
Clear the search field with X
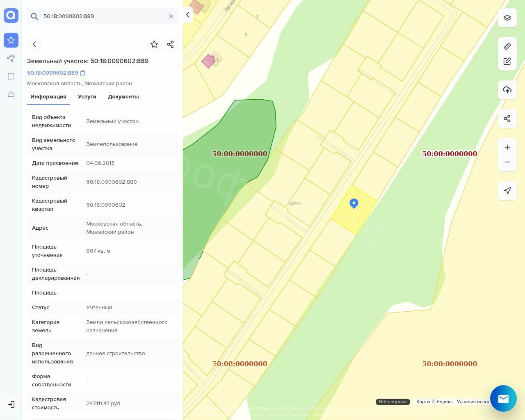click(x=171, y=16)
